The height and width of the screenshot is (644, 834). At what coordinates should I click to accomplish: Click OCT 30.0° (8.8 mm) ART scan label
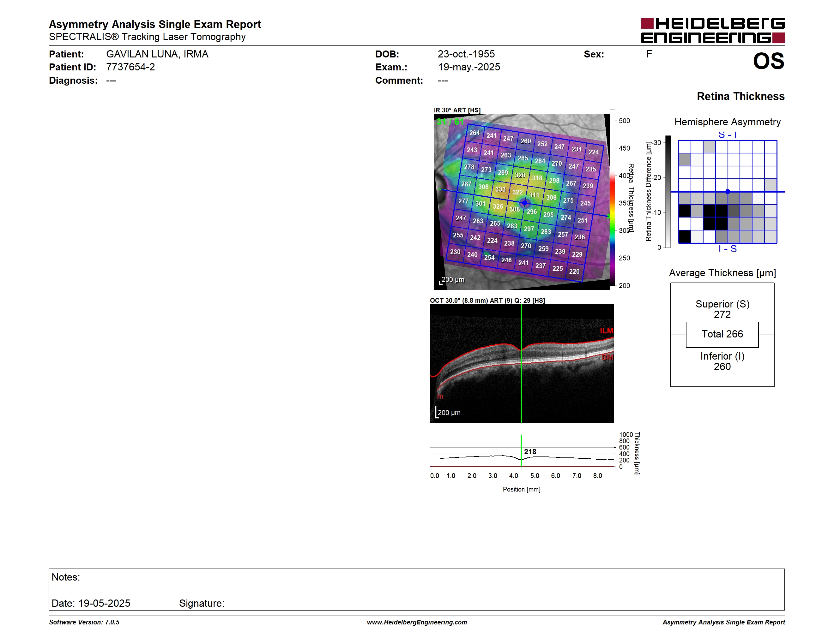click(487, 301)
